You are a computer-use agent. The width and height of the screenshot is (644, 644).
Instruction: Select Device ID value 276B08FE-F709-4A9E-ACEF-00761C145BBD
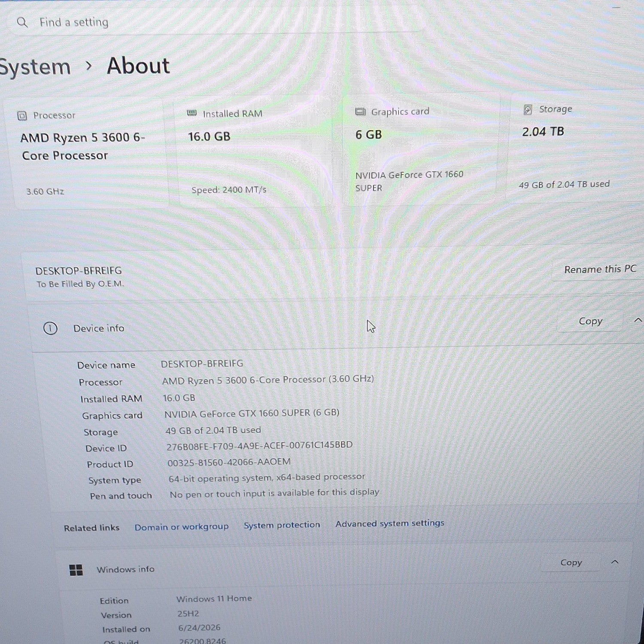pyautogui.click(x=259, y=446)
